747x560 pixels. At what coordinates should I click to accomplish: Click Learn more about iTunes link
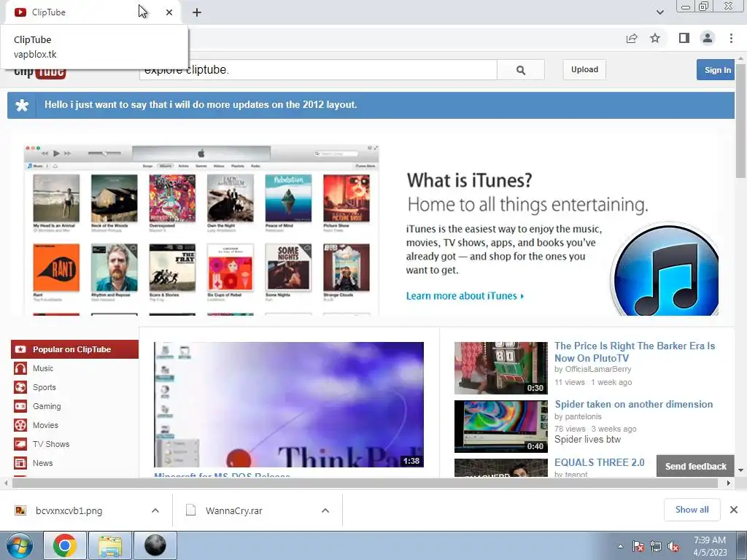[x=465, y=296]
